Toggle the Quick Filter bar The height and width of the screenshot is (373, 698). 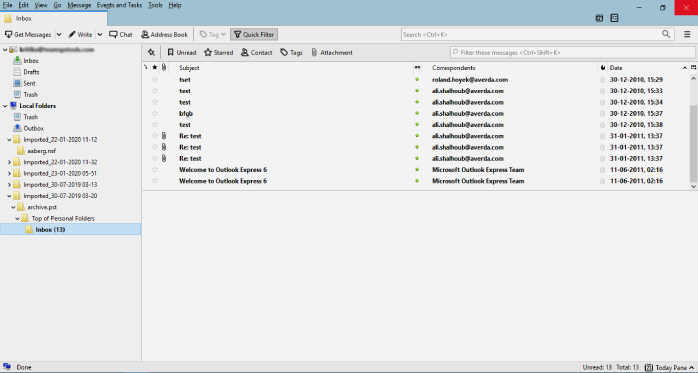pos(254,34)
